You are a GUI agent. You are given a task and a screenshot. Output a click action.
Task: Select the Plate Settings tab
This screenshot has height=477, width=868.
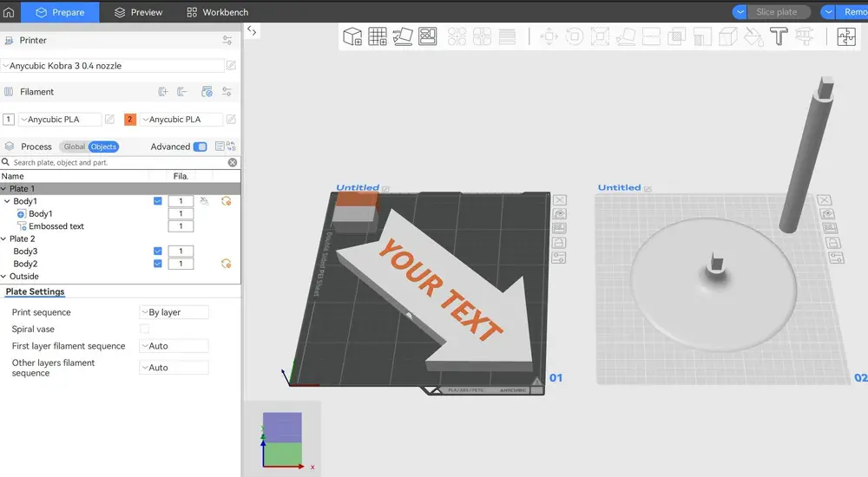click(x=35, y=291)
